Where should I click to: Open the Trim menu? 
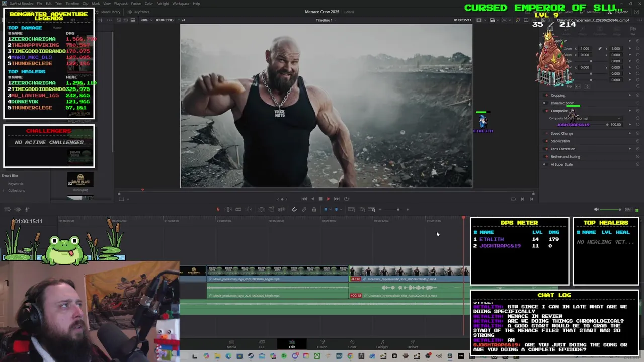click(59, 4)
